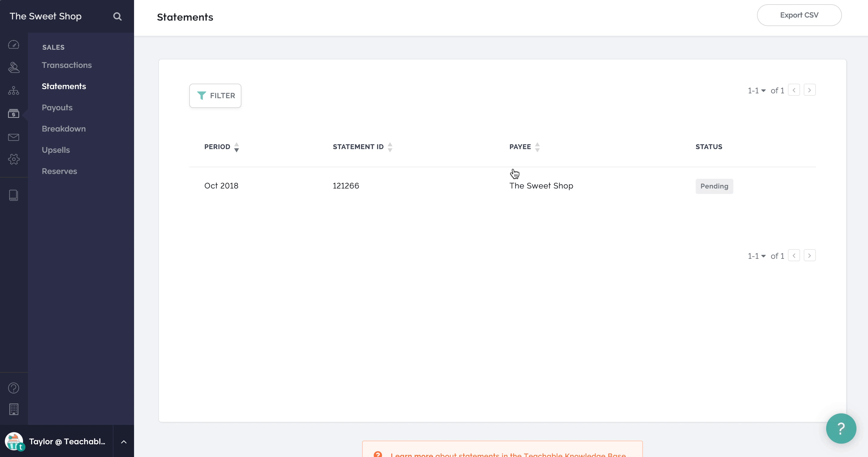Open bottom pagination 1-1 dropdown
The width and height of the screenshot is (868, 457).
point(756,256)
